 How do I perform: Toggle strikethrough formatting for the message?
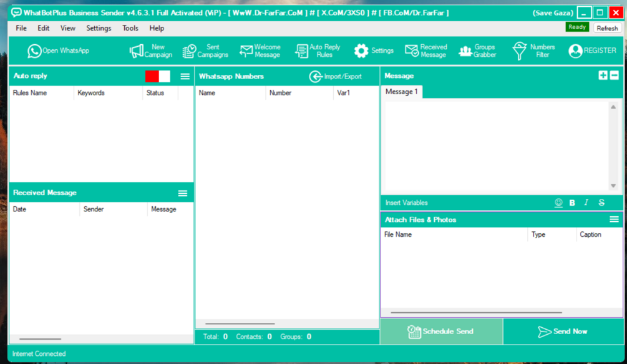coord(600,203)
